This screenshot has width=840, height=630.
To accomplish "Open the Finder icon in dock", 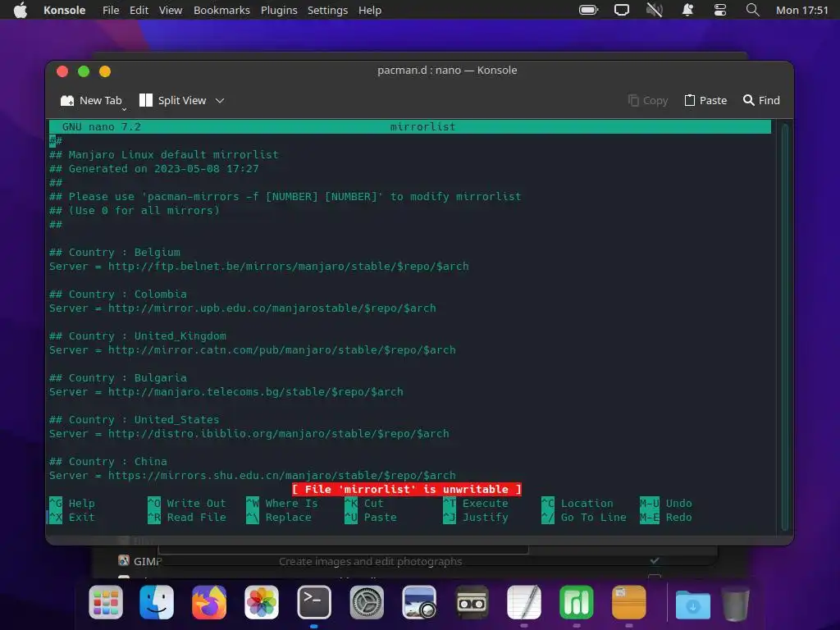I will (x=157, y=602).
